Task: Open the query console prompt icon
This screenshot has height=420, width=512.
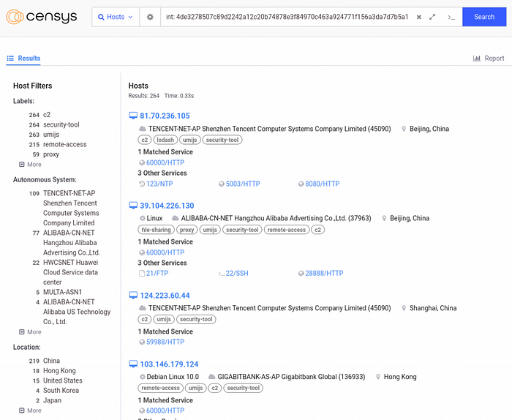Action: tap(451, 17)
